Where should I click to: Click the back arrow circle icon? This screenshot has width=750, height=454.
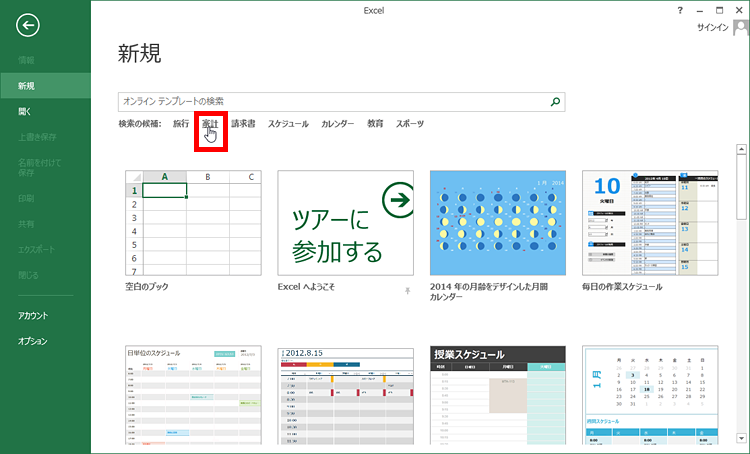(28, 25)
